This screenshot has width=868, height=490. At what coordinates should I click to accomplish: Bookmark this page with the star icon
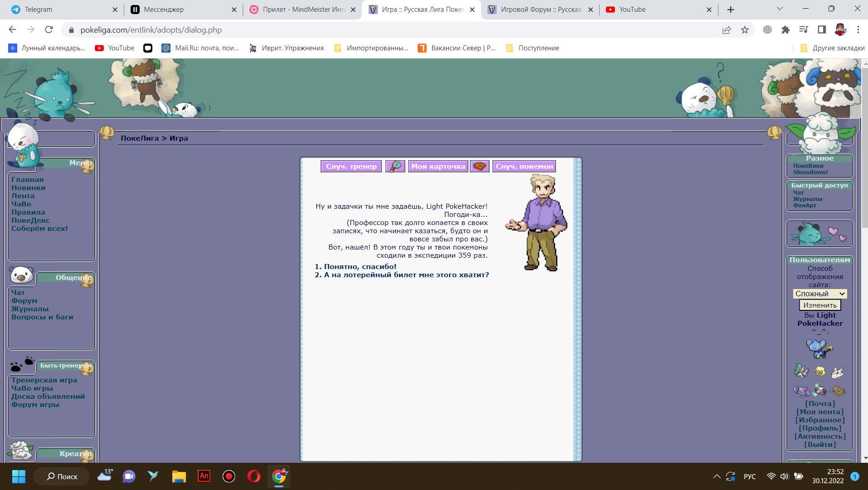point(745,30)
